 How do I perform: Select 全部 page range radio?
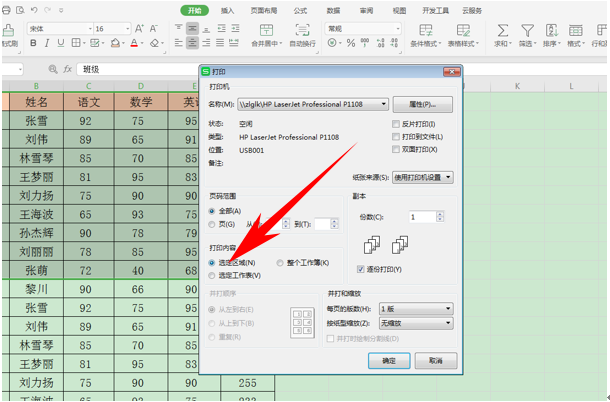(212, 211)
